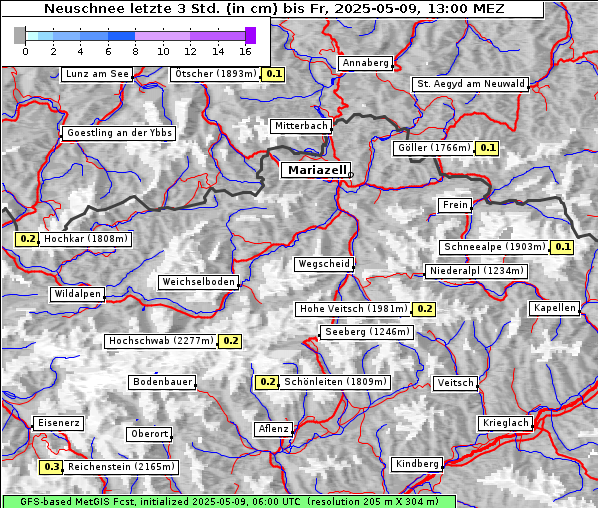Click the dark blue 6-8 cm legend band
The image size is (598, 508).
click(x=121, y=36)
